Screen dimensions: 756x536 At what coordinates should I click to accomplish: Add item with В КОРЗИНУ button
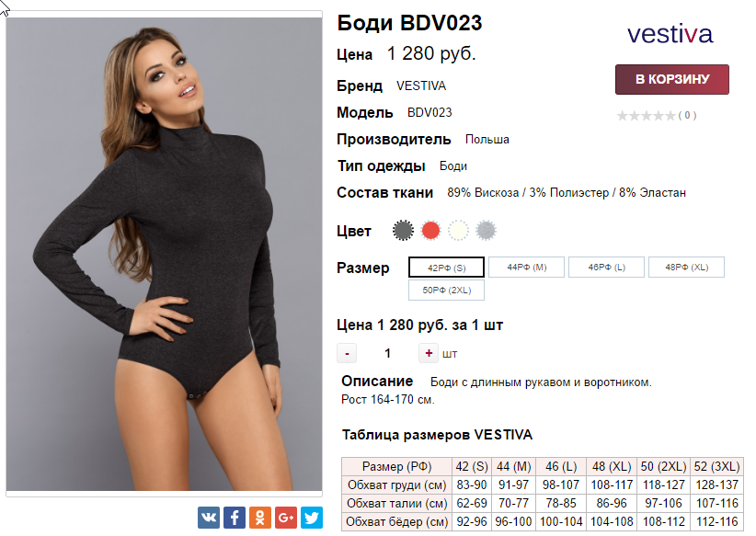(x=672, y=80)
